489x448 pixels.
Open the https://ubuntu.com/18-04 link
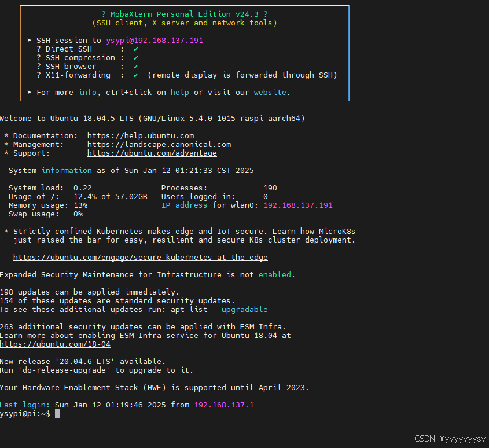click(x=55, y=344)
